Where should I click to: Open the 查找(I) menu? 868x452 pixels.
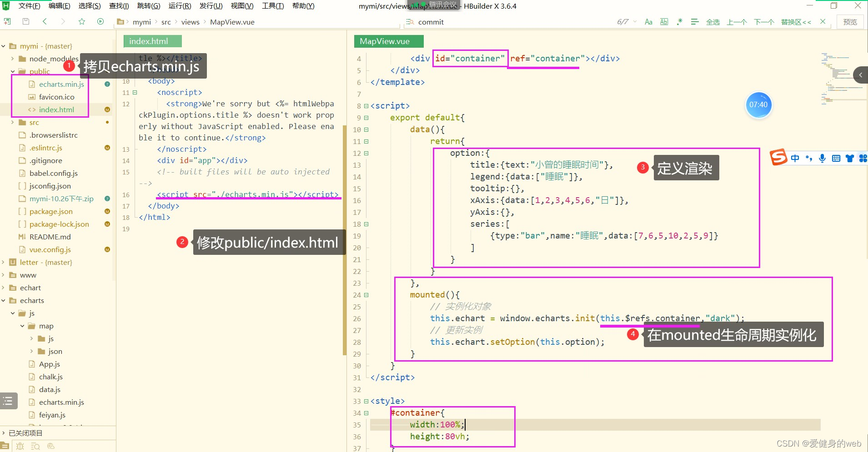pyautogui.click(x=119, y=6)
